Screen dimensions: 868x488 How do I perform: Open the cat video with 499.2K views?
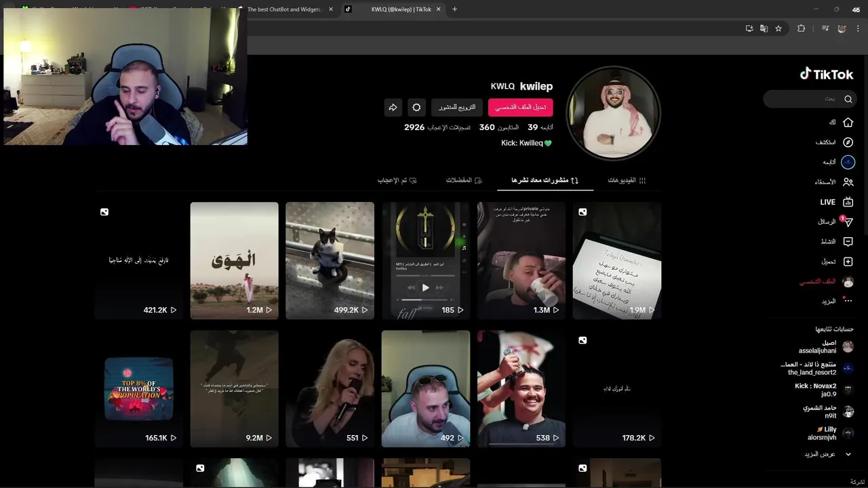(x=330, y=260)
